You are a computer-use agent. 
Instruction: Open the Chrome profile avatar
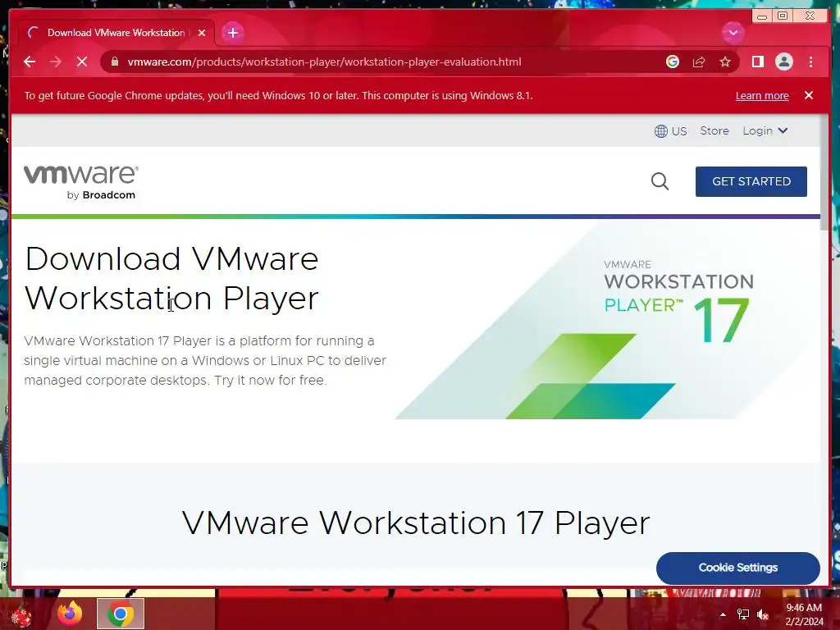tap(783, 62)
